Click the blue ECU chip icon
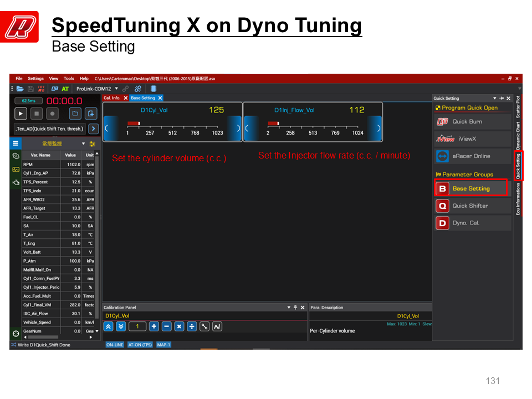 click(154, 89)
